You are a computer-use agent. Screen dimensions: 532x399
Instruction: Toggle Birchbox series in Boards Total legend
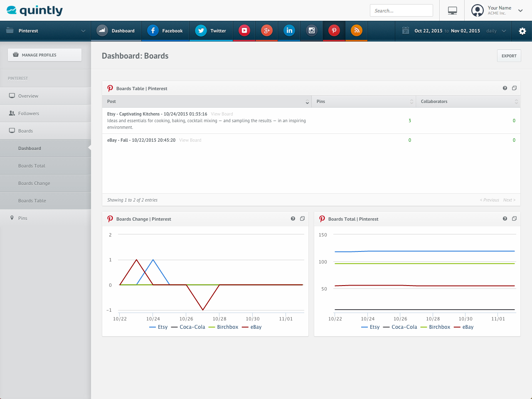[435, 327]
